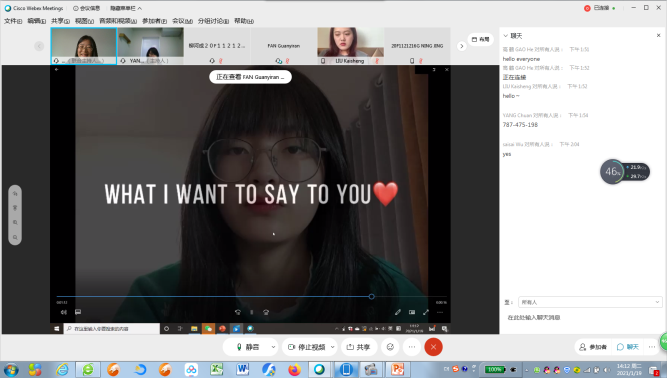Toggle the stop video button
Image resolution: width=667 pixels, height=378 pixels.
click(307, 347)
